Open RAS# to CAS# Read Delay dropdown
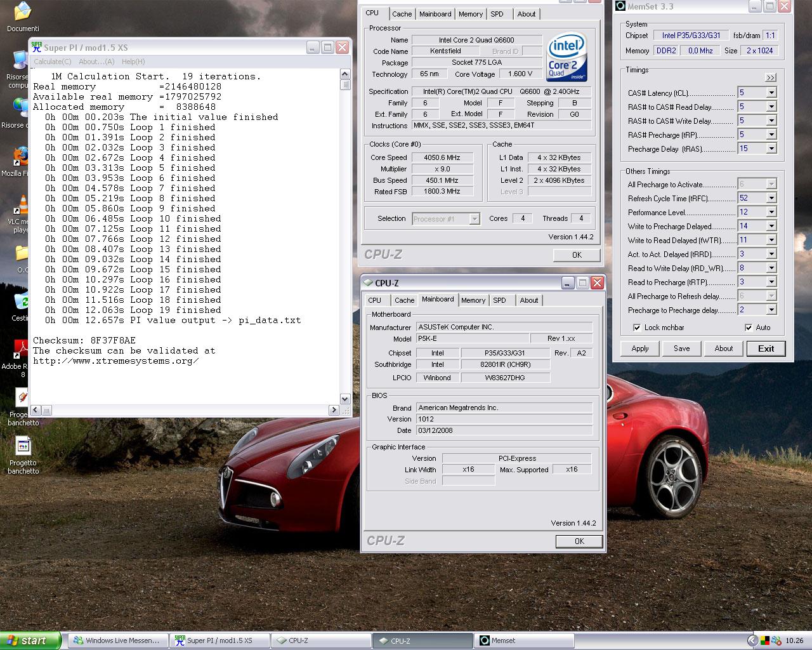Image resolution: width=812 pixels, height=650 pixels. (x=771, y=107)
